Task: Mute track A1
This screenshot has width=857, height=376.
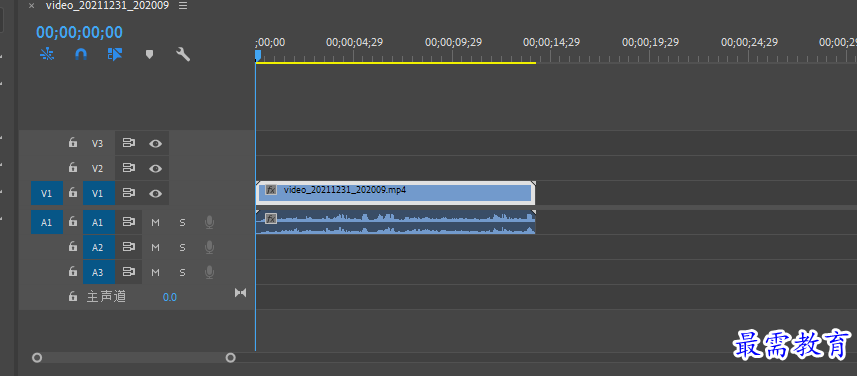Action: pos(155,222)
